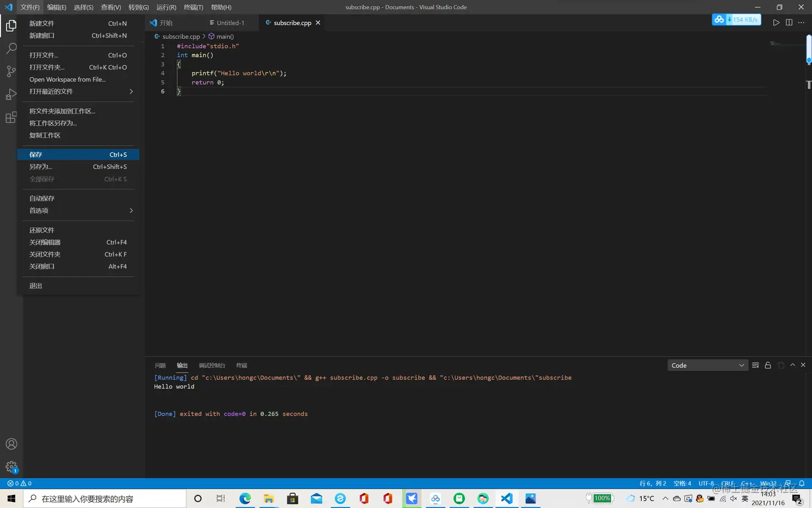
Task: Close the subscribe.cpp tab
Action: pyautogui.click(x=318, y=23)
